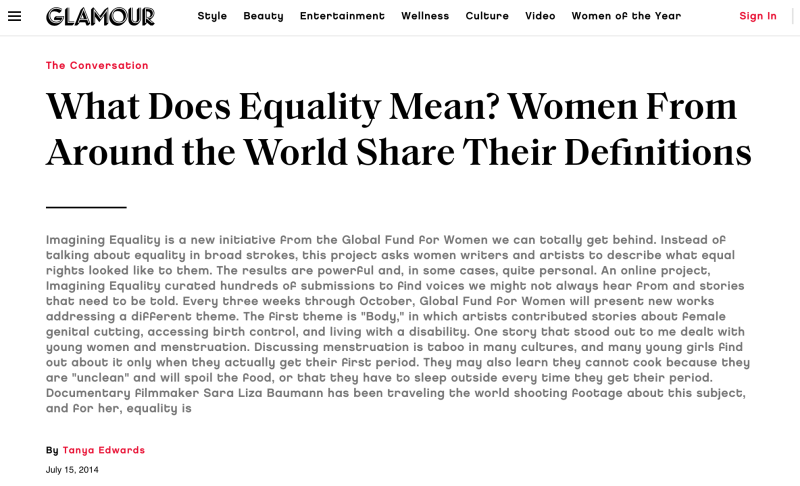The height and width of the screenshot is (486, 800).
Task: Click the "By" label before the author name
Action: (52, 450)
